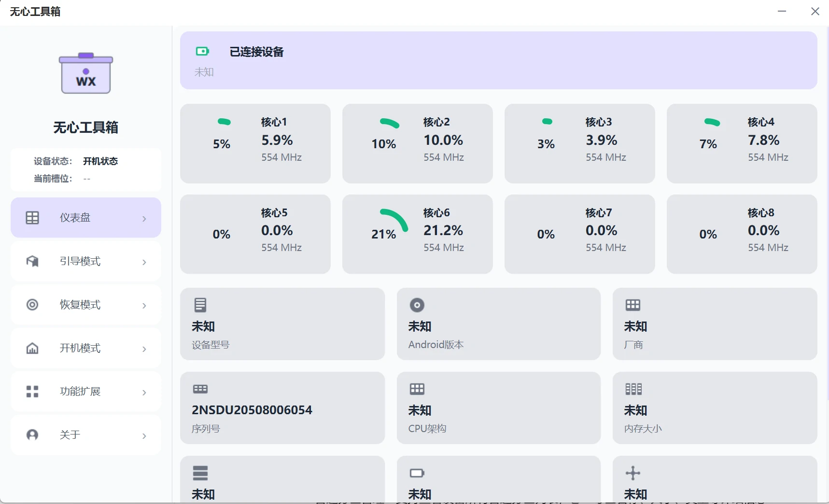Expand the chevron on 功能扩展 row
The image size is (829, 504).
point(144,392)
